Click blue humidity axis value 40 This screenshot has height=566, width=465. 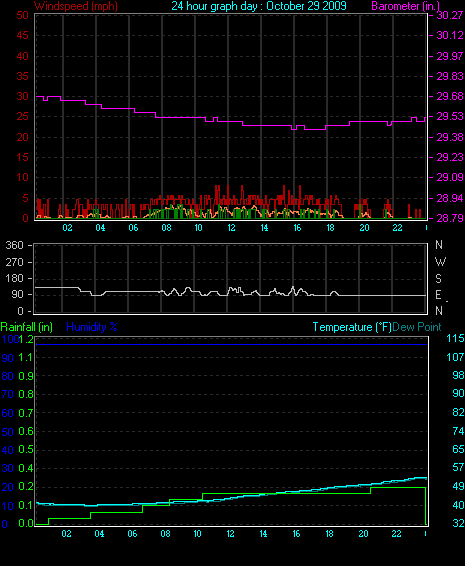[x=7, y=450]
